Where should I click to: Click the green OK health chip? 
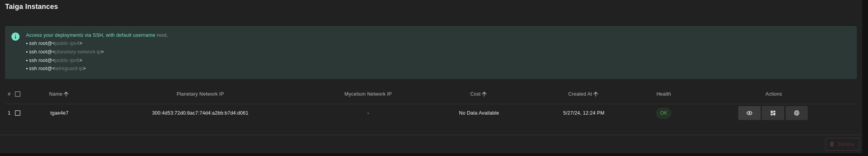[x=663, y=113]
